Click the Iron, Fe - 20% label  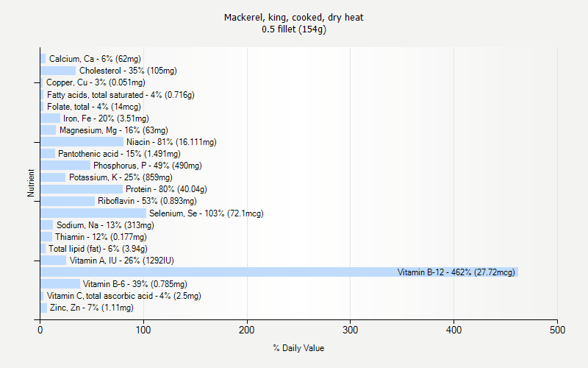(106, 118)
